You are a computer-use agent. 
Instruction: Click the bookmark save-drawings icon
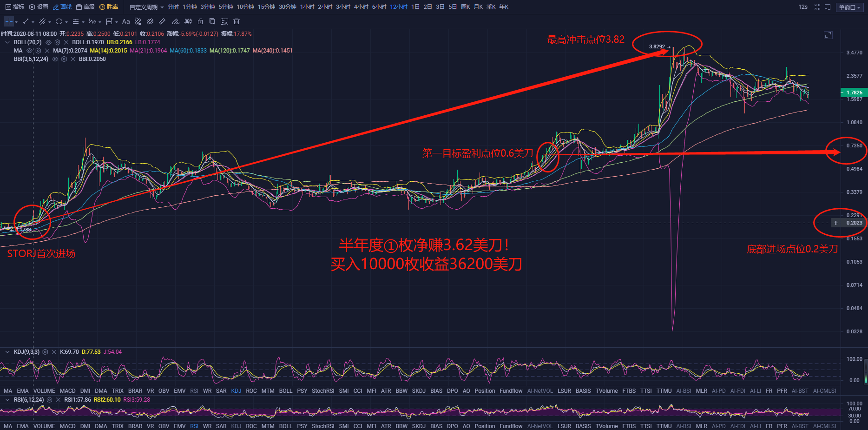pyautogui.click(x=212, y=21)
